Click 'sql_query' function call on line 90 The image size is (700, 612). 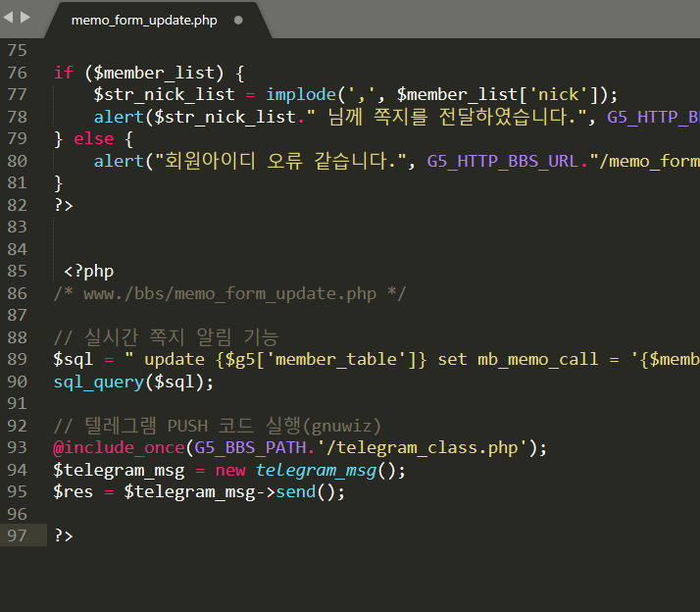pyautogui.click(x=99, y=382)
